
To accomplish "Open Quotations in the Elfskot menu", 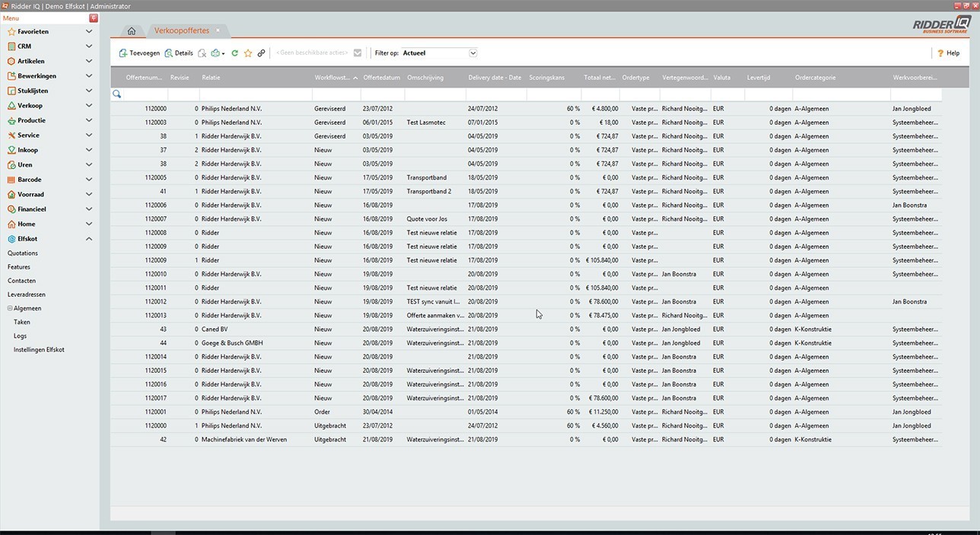I will (23, 253).
